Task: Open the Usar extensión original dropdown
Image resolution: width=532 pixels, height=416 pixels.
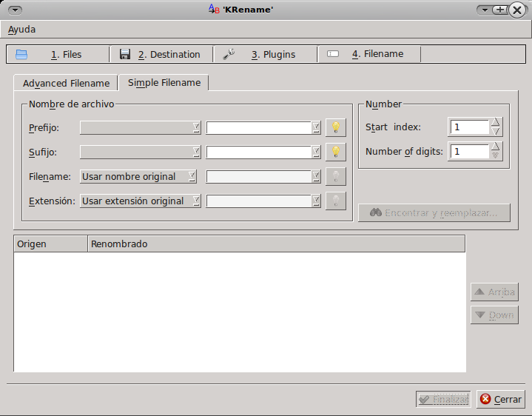Action: pyautogui.click(x=140, y=201)
